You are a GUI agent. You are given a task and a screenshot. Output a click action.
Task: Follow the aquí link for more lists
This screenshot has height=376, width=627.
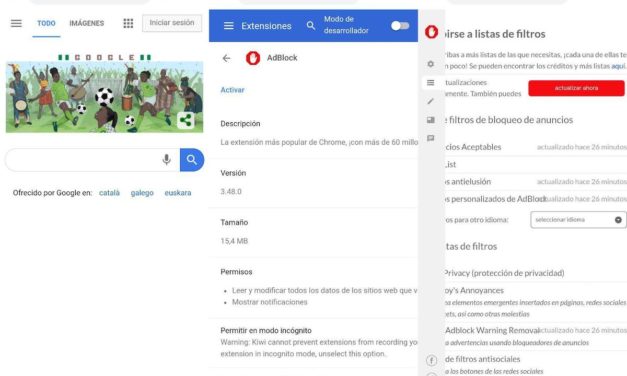(x=618, y=66)
